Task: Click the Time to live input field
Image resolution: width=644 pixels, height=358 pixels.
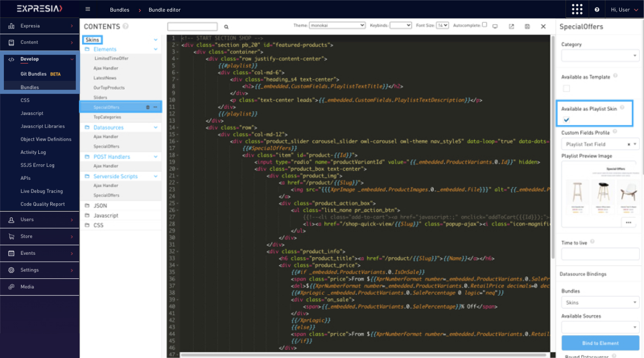Action: pos(600,254)
